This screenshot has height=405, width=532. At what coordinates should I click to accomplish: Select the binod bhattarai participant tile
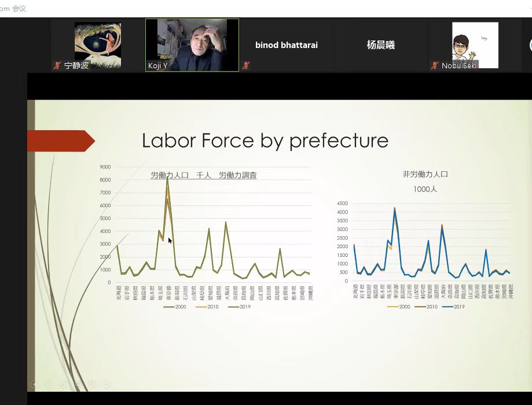(x=287, y=45)
